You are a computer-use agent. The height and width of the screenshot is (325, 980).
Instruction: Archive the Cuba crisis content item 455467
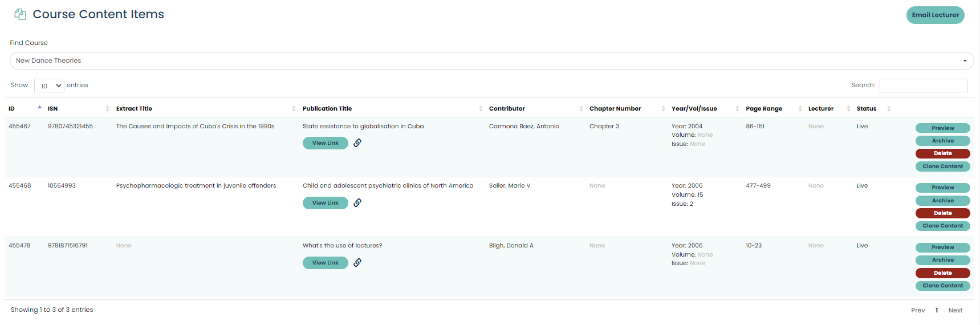pyautogui.click(x=942, y=141)
